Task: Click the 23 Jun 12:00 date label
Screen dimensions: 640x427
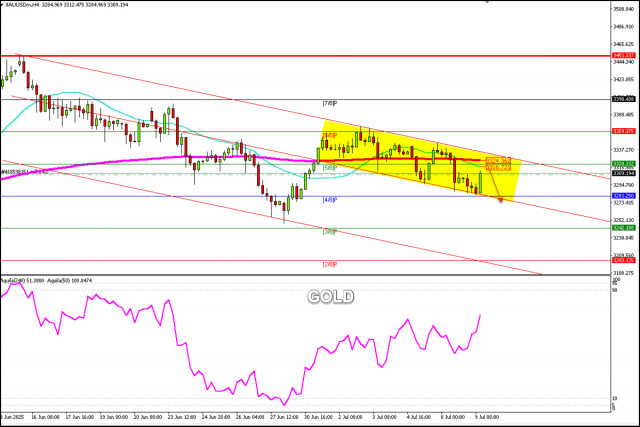Action: coord(182,417)
